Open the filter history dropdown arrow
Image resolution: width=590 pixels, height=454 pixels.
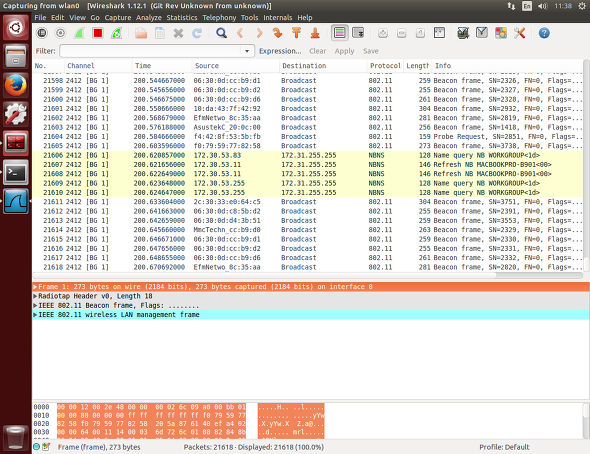[247, 51]
